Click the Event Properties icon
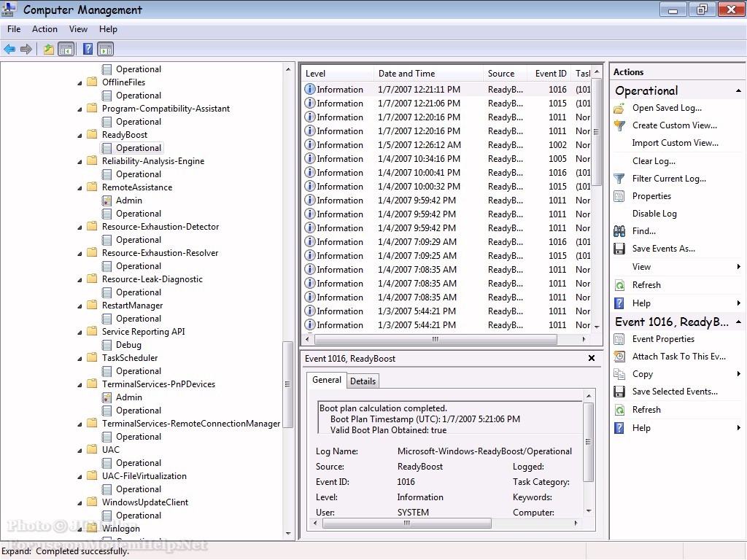The height and width of the screenshot is (560, 747). pyautogui.click(x=619, y=339)
